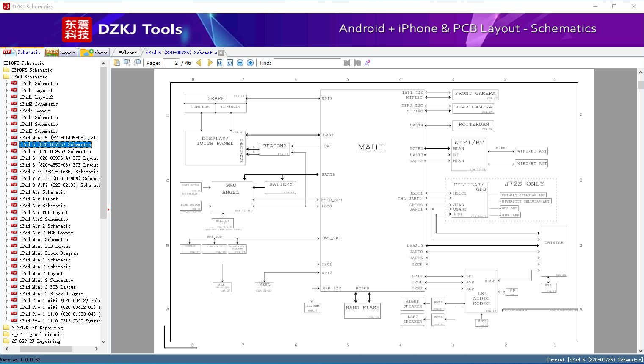
Task: Collapse the IPAD Schematic folder
Action: (x=7, y=77)
